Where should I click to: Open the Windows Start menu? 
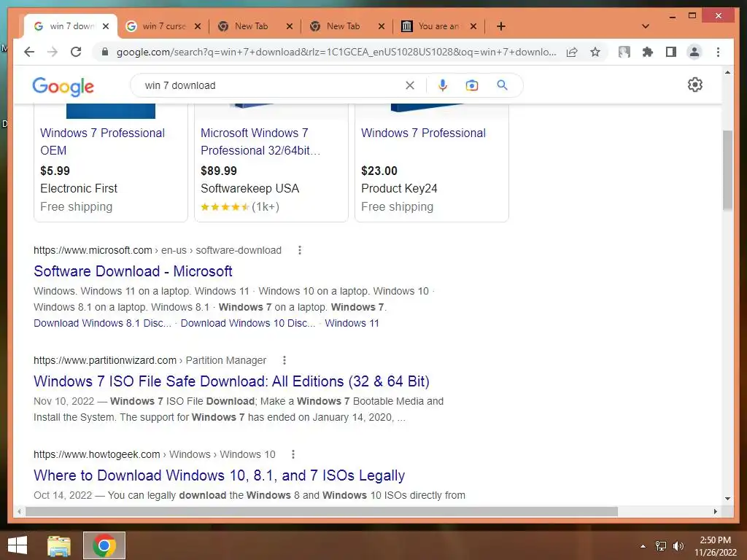point(18,545)
